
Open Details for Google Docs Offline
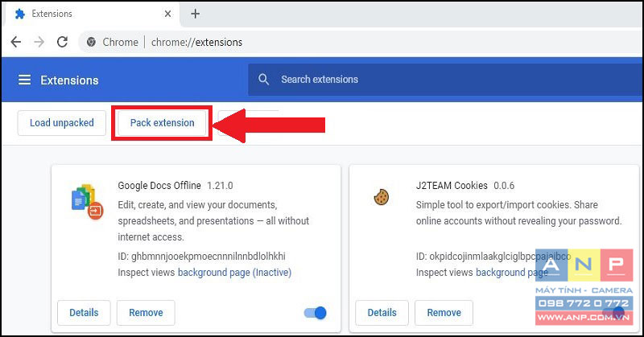[x=84, y=313]
